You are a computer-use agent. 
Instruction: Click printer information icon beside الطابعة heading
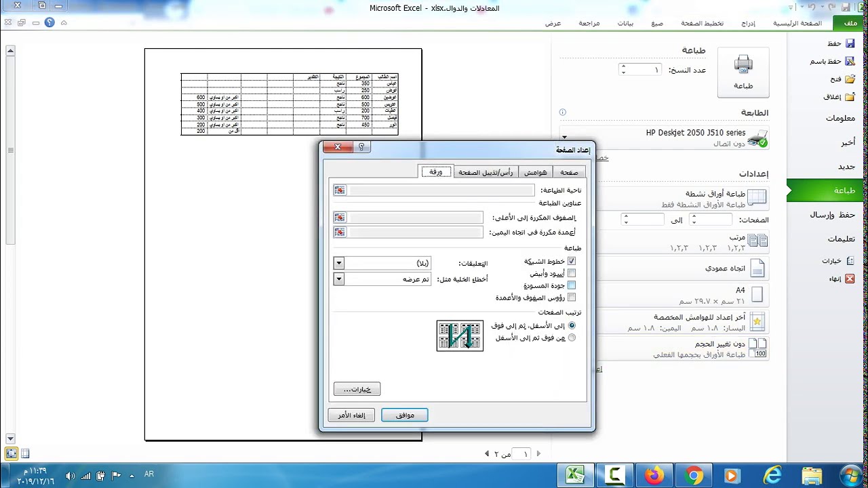[562, 113]
